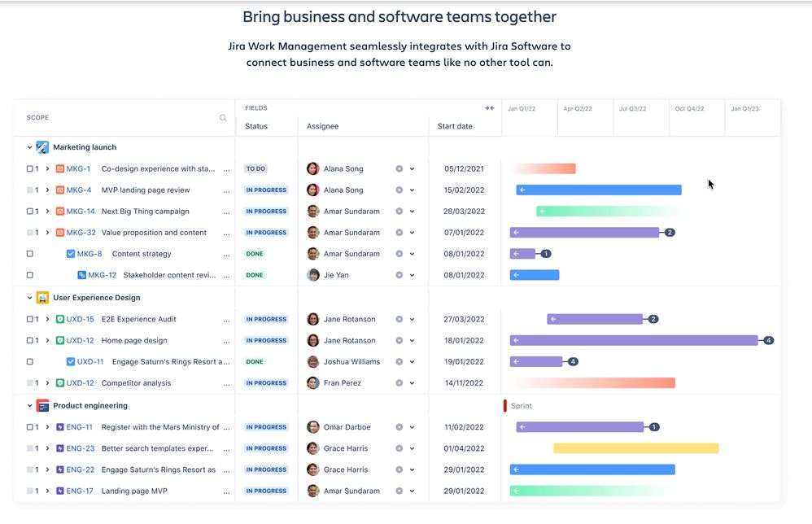Click the green Next Big Thing timeline bar

[609, 212]
